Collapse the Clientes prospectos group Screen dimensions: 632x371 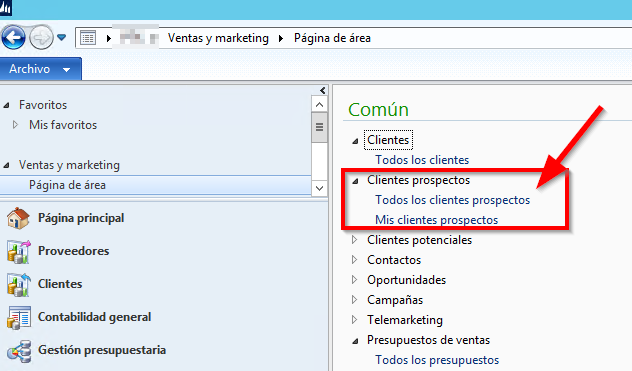(x=355, y=181)
